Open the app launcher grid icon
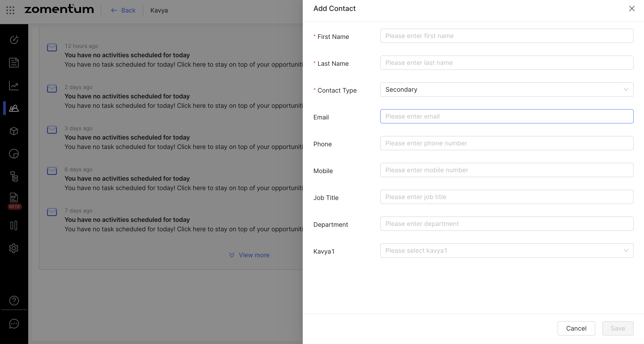The width and height of the screenshot is (644, 344). [10, 10]
